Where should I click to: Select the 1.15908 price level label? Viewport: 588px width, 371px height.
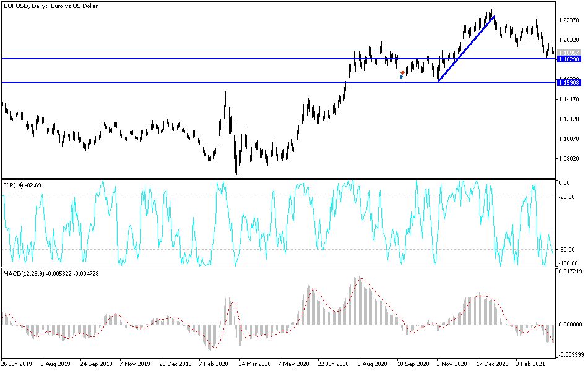coord(568,81)
